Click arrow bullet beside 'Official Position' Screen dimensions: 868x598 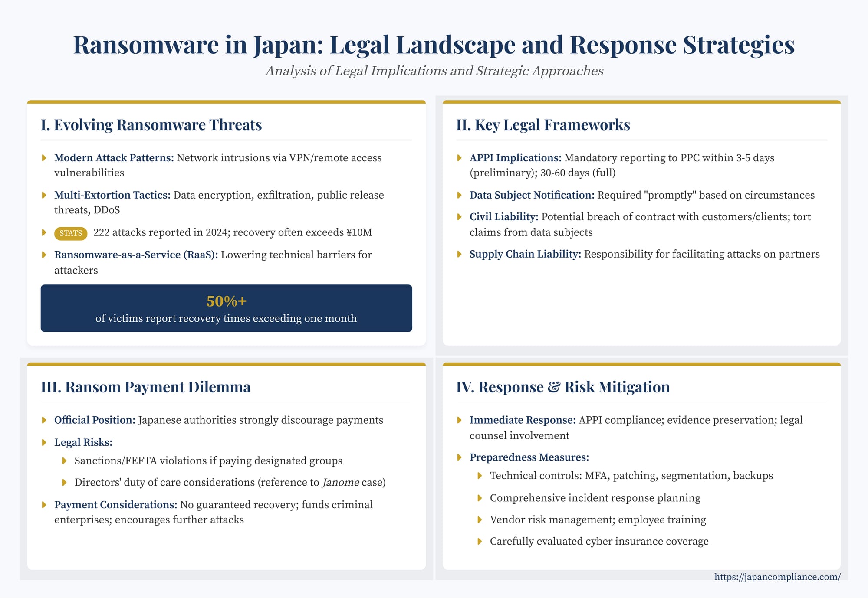pos(44,420)
